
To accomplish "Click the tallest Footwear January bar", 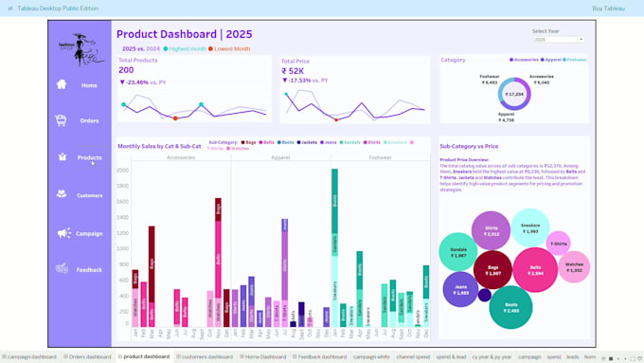I will pos(334,248).
